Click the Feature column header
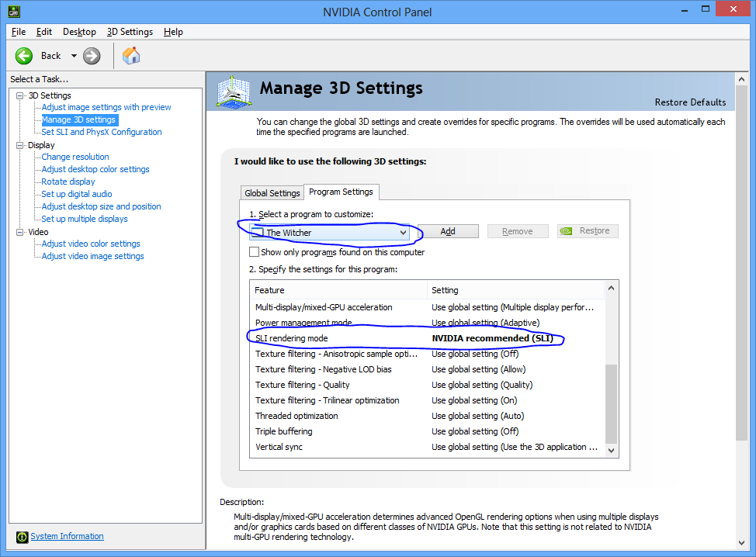Screen dimensions: 756x557 coord(338,290)
